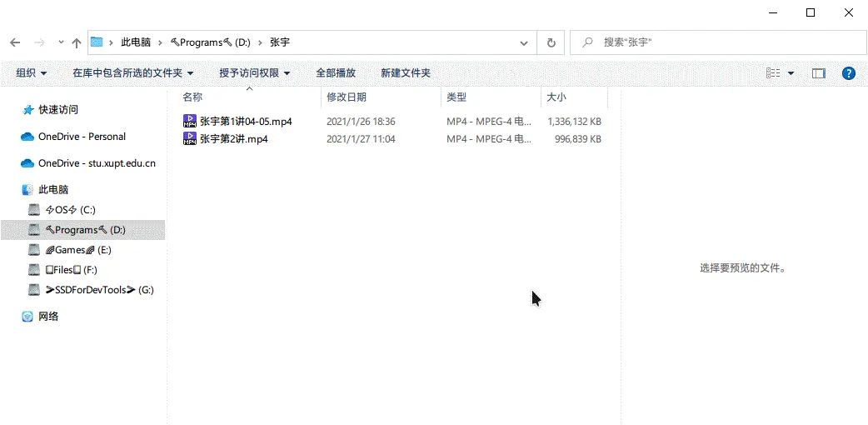The image size is (868, 425).
Task: Click the drive icon for Programs (D:)
Action: pos(34,229)
